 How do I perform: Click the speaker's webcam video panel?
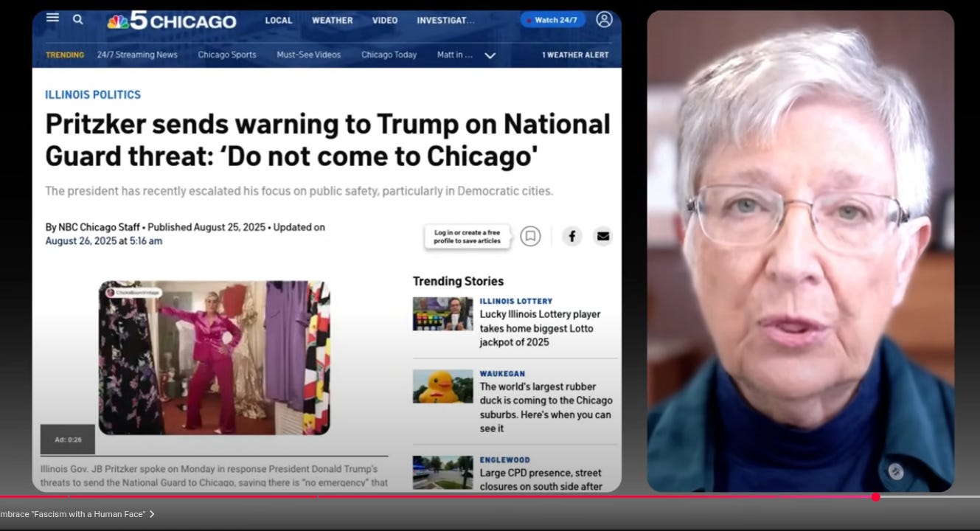coord(801,251)
